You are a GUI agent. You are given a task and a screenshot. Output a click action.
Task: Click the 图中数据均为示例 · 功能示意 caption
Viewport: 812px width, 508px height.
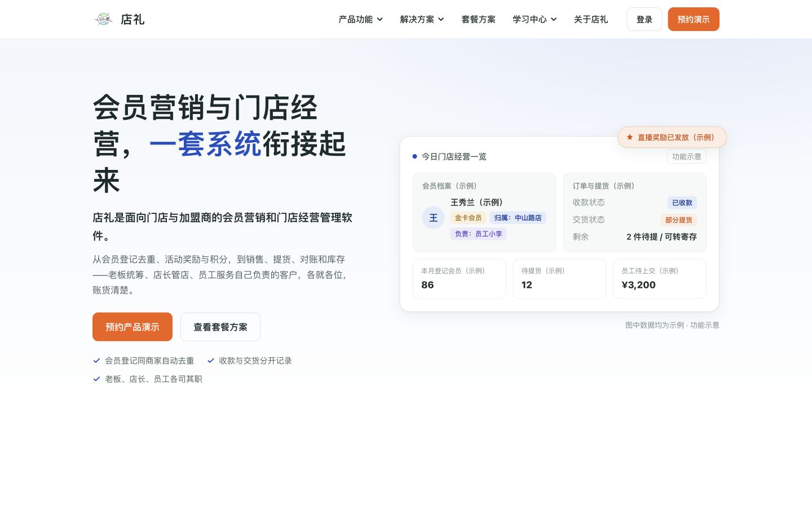672,325
